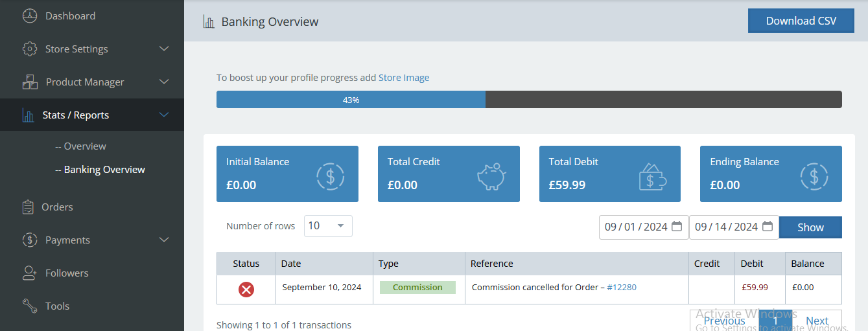Image resolution: width=868 pixels, height=331 pixels.
Task: Open the Overview submenu item
Action: tap(84, 146)
